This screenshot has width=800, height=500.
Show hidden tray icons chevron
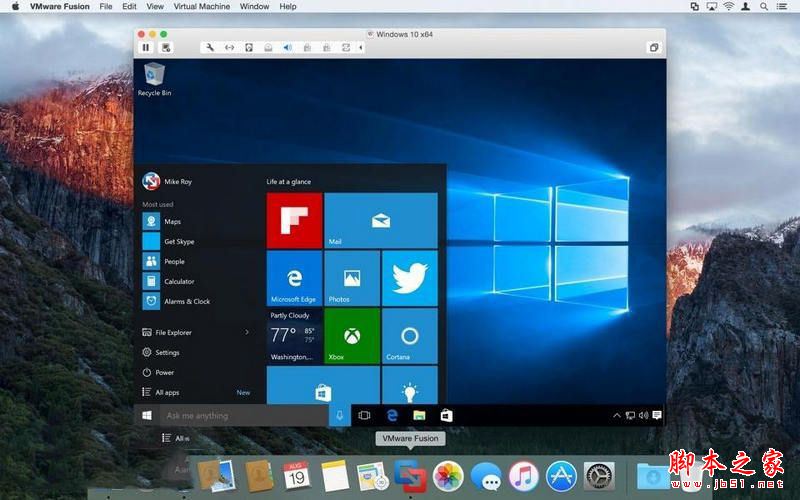[x=617, y=415]
